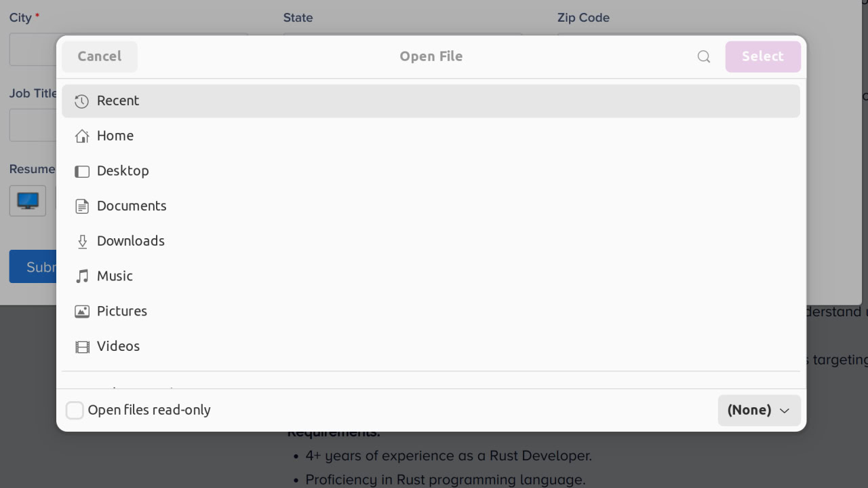The width and height of the screenshot is (868, 488).
Task: Browse the Documents folder
Action: click(132, 206)
